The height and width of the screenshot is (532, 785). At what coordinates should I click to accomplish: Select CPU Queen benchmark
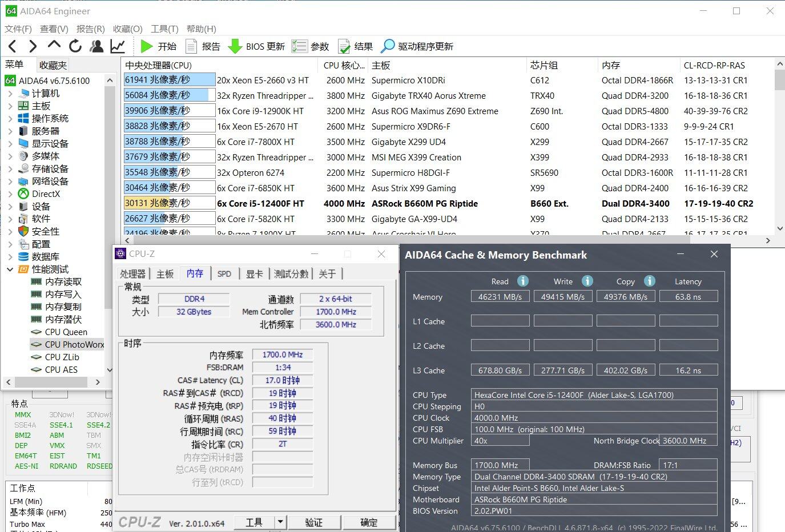(x=66, y=332)
